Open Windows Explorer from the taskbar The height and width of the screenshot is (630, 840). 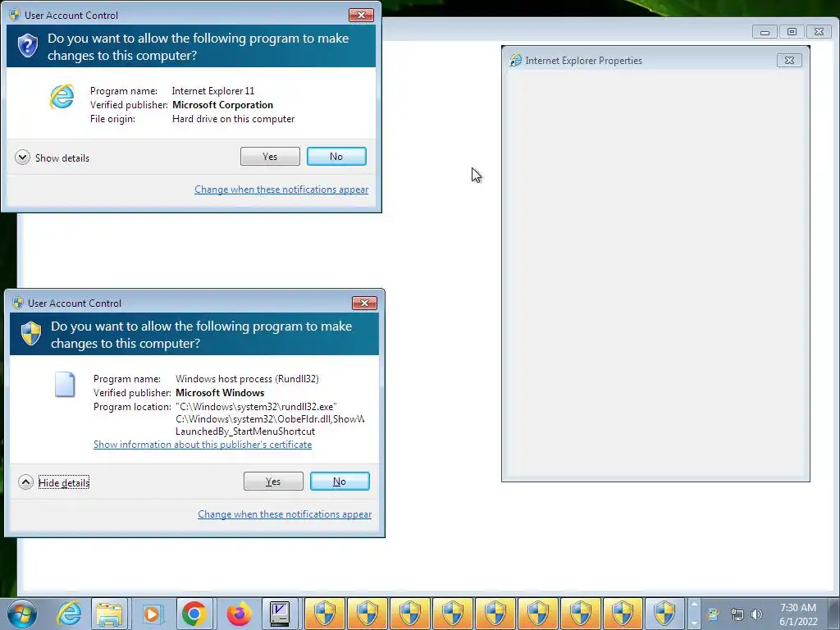109,614
